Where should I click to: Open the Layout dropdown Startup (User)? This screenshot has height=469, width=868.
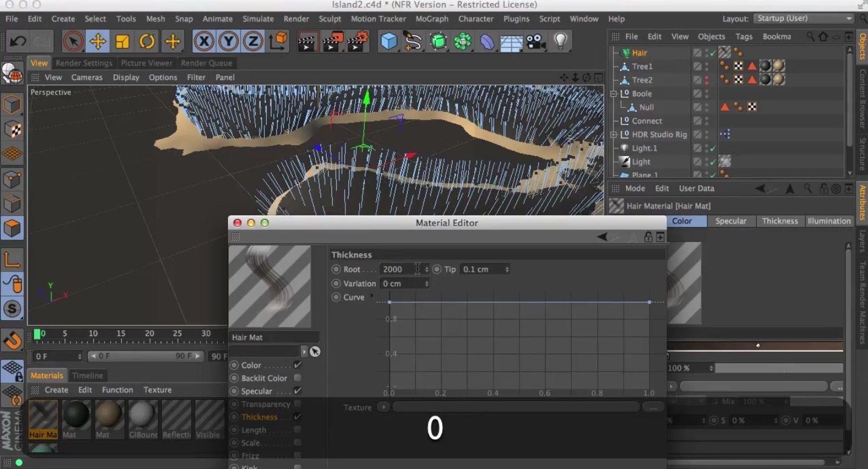click(x=804, y=19)
